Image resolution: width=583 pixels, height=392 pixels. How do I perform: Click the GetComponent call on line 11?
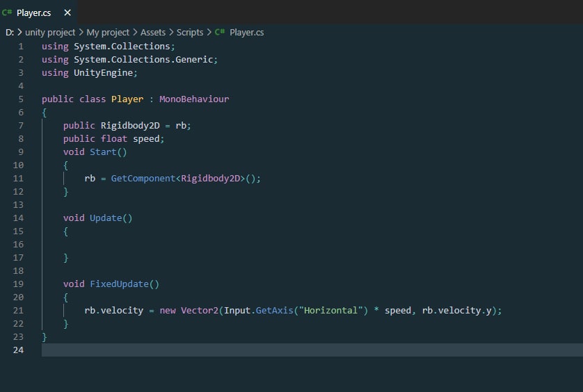coord(143,179)
